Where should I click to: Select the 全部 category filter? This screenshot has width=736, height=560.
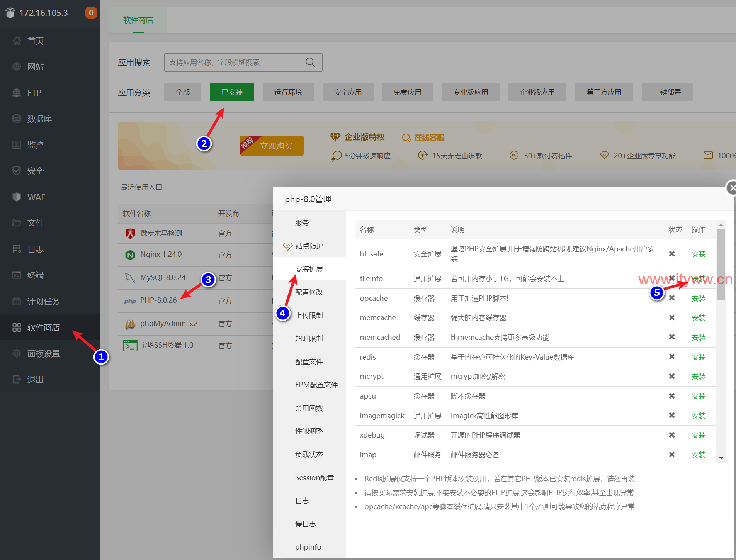coord(183,92)
